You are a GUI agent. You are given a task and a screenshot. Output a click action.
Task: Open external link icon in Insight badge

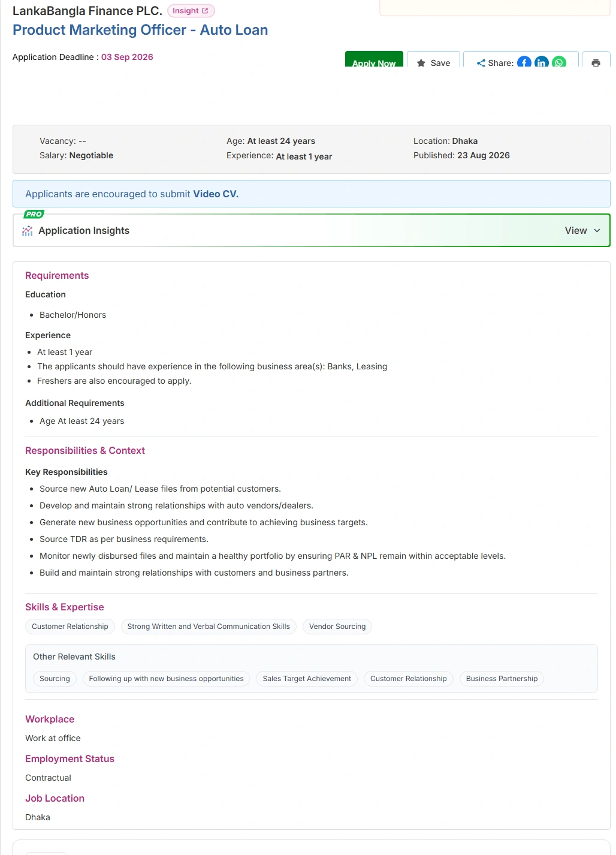pos(205,11)
